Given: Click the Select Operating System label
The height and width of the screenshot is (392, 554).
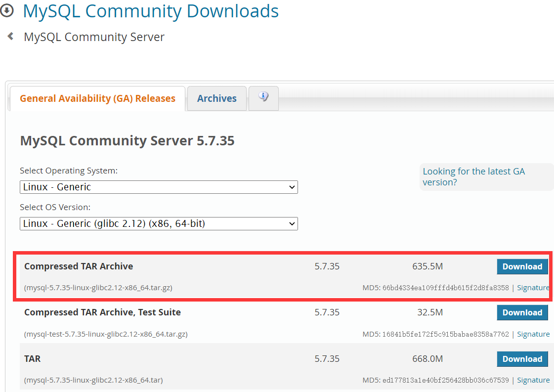Looking at the screenshot, I should pyautogui.click(x=69, y=171).
